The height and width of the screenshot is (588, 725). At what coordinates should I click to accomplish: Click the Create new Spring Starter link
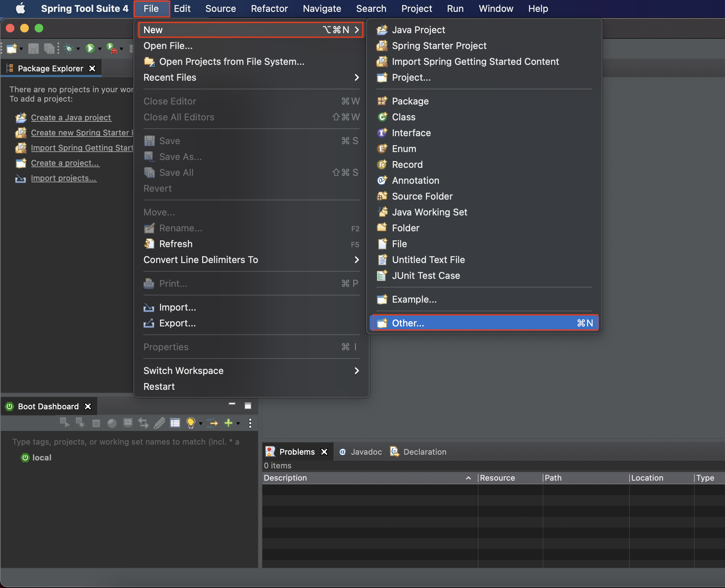(x=82, y=133)
